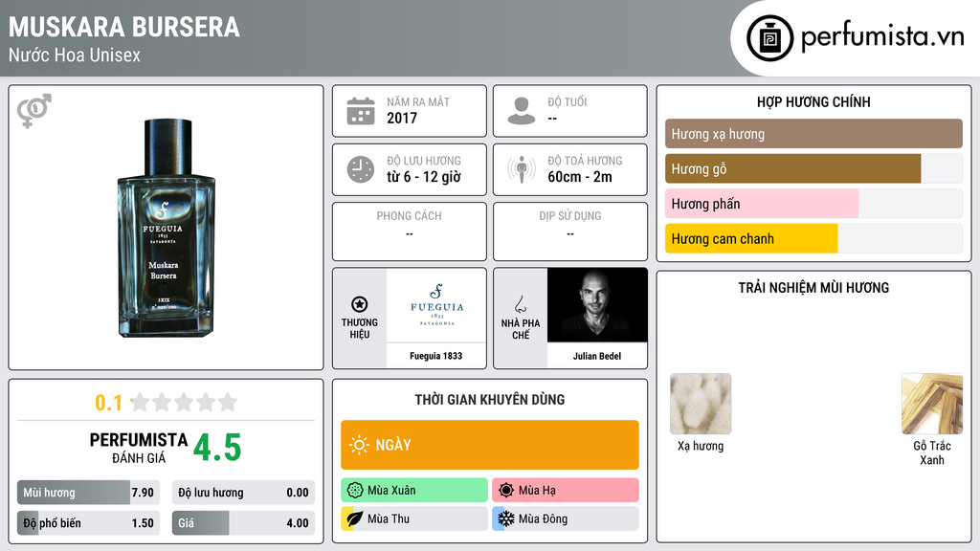Viewport: 980px width, 551px height.
Task: Open perfumer Julian Bedel's photo
Action: 597,305
